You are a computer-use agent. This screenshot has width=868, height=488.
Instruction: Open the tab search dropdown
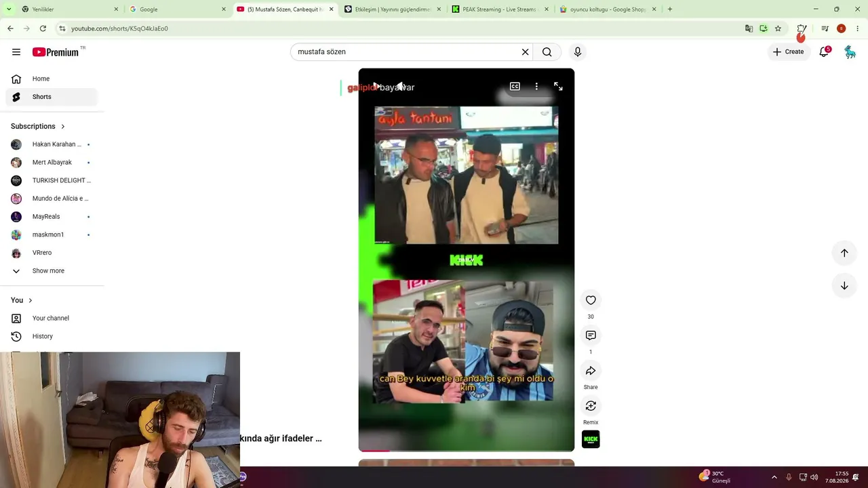point(9,9)
